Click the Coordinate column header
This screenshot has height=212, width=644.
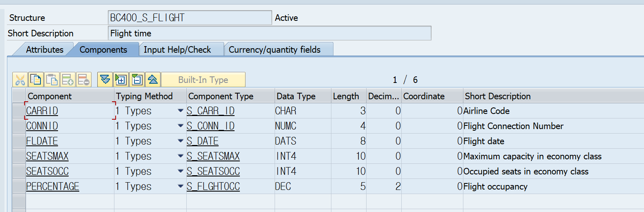coord(432,96)
